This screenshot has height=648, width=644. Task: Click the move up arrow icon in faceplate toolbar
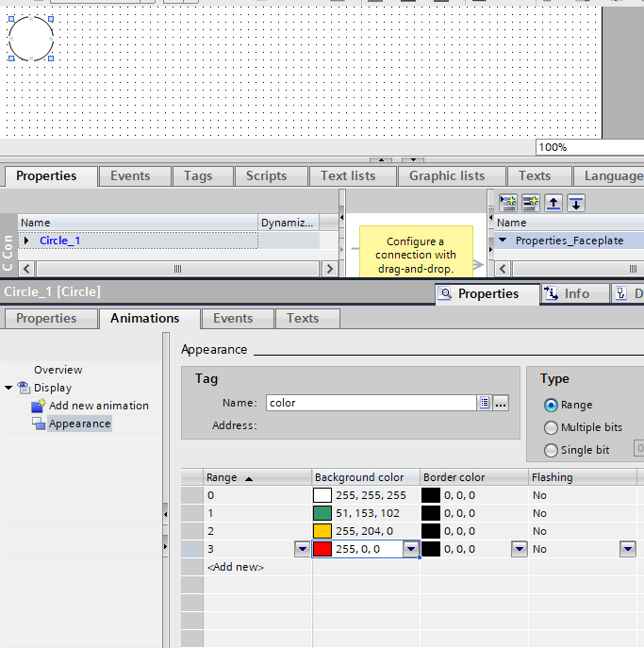click(x=553, y=202)
